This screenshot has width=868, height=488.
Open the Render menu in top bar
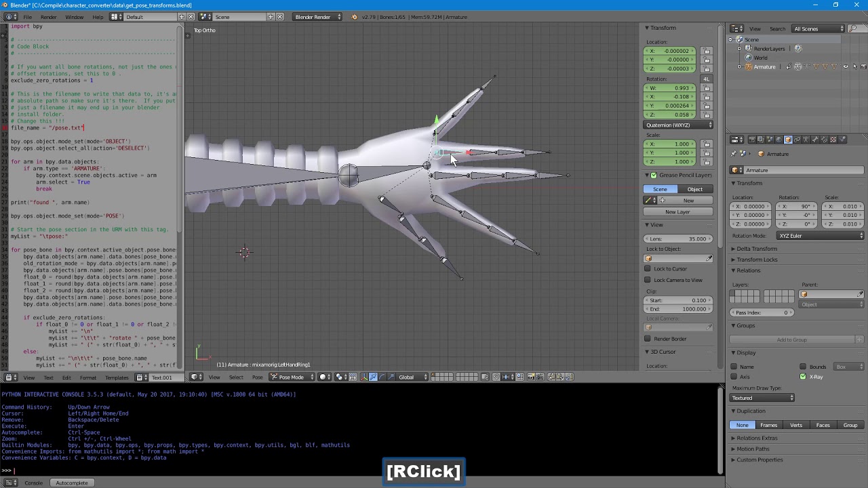click(49, 17)
